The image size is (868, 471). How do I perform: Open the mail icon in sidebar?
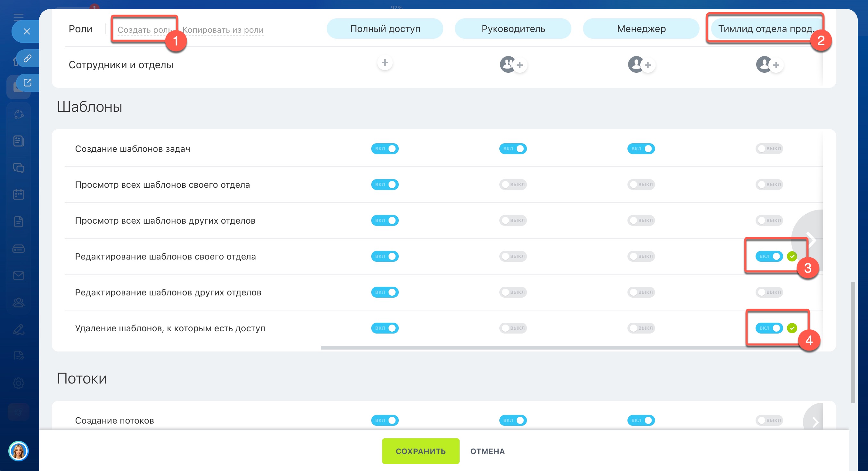pyautogui.click(x=19, y=276)
